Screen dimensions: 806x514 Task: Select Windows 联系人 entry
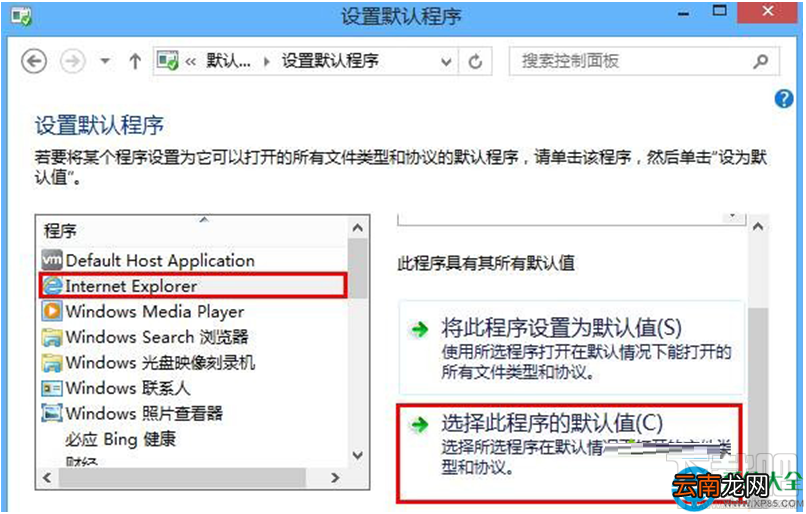tap(193, 388)
